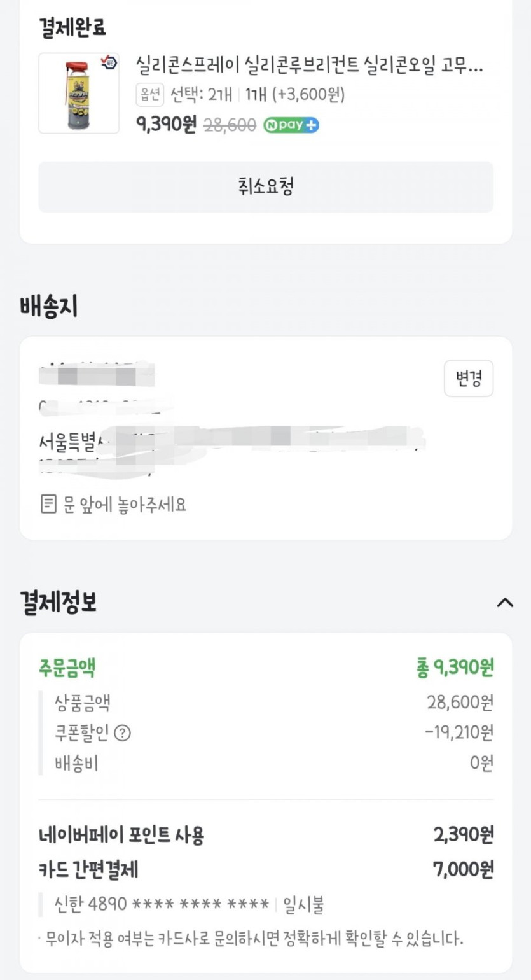Open the silicone spray product thumbnail
The height and width of the screenshot is (980, 531).
79,94
